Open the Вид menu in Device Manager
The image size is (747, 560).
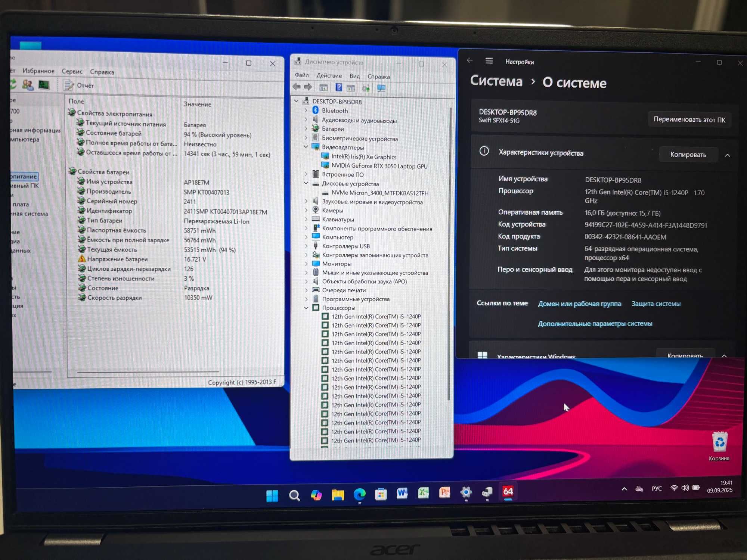click(x=354, y=76)
